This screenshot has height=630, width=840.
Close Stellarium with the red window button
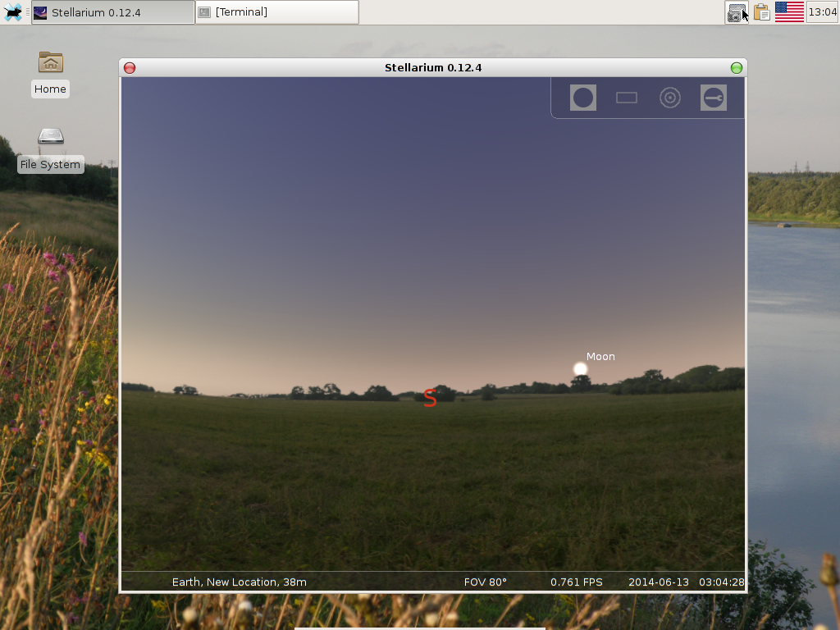tap(130, 68)
